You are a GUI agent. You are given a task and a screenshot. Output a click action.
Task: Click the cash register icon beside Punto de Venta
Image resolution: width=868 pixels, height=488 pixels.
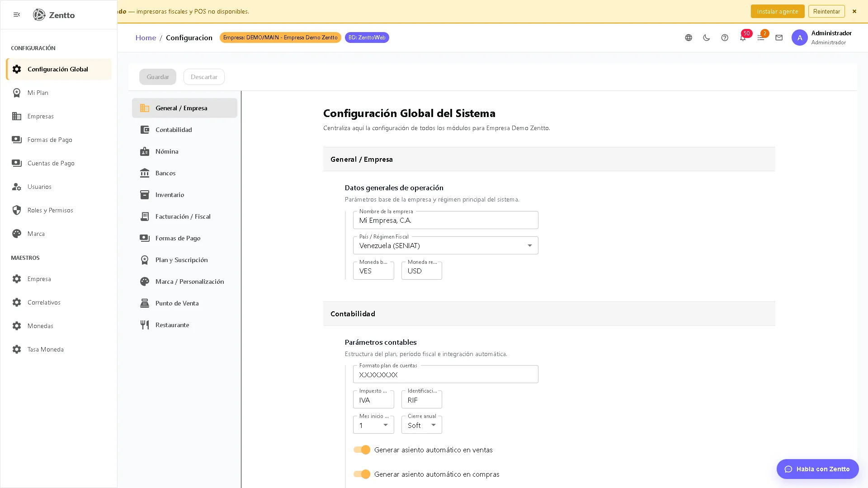(145, 303)
